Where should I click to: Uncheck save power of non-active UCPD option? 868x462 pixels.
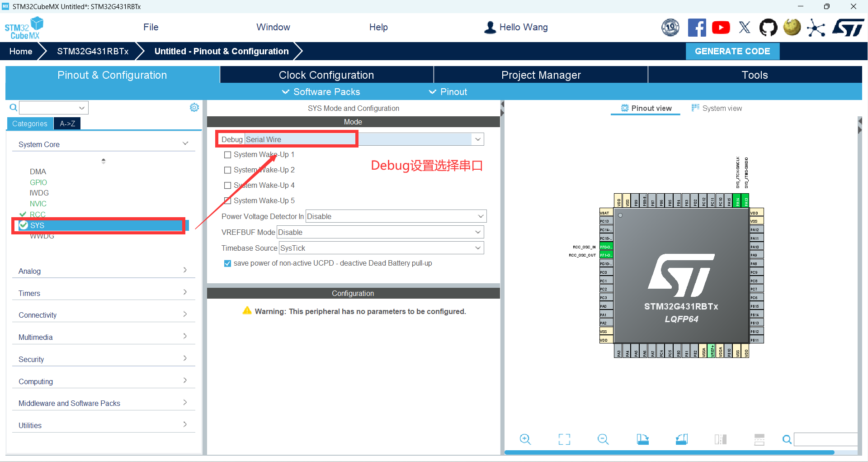point(228,263)
